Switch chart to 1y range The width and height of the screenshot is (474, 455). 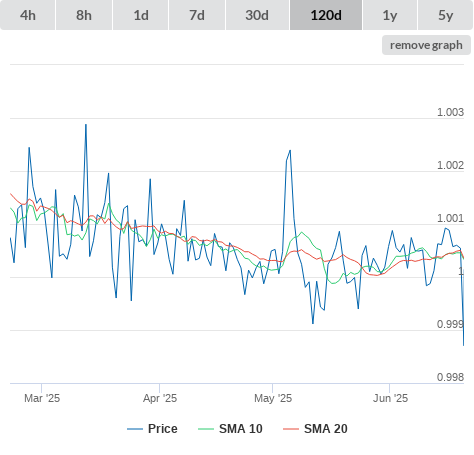[390, 15]
